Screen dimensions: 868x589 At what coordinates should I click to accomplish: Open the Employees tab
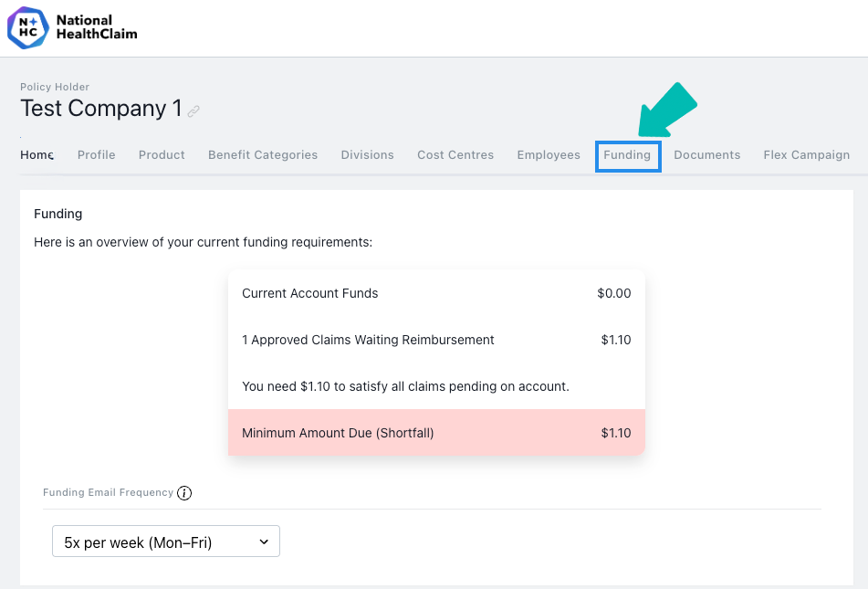(x=549, y=155)
